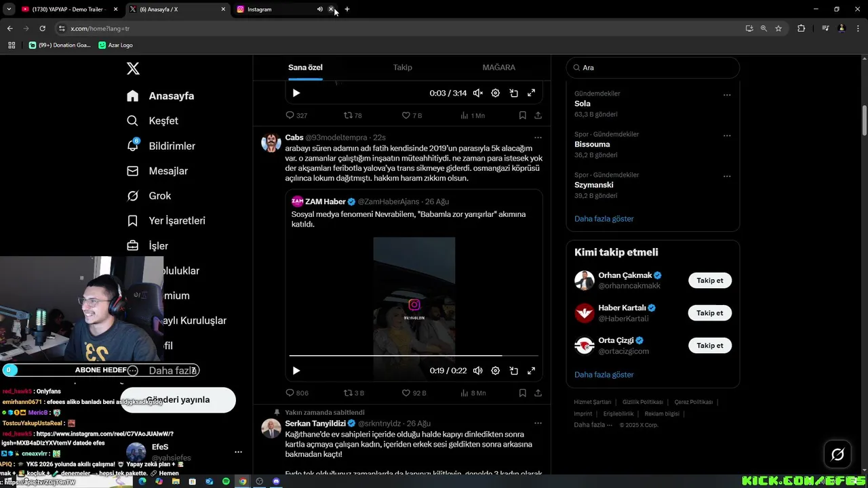
Task: Share the Cabs post
Action: point(538,392)
